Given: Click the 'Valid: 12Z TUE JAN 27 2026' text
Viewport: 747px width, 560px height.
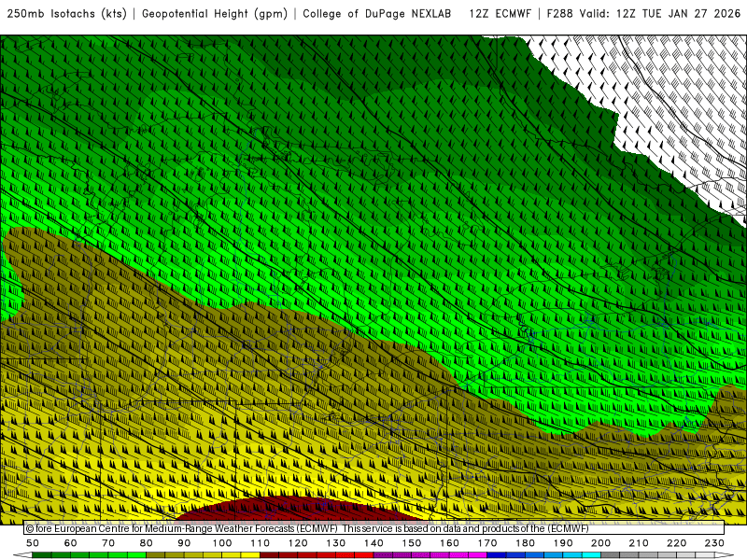Looking at the screenshot, I should [660, 14].
